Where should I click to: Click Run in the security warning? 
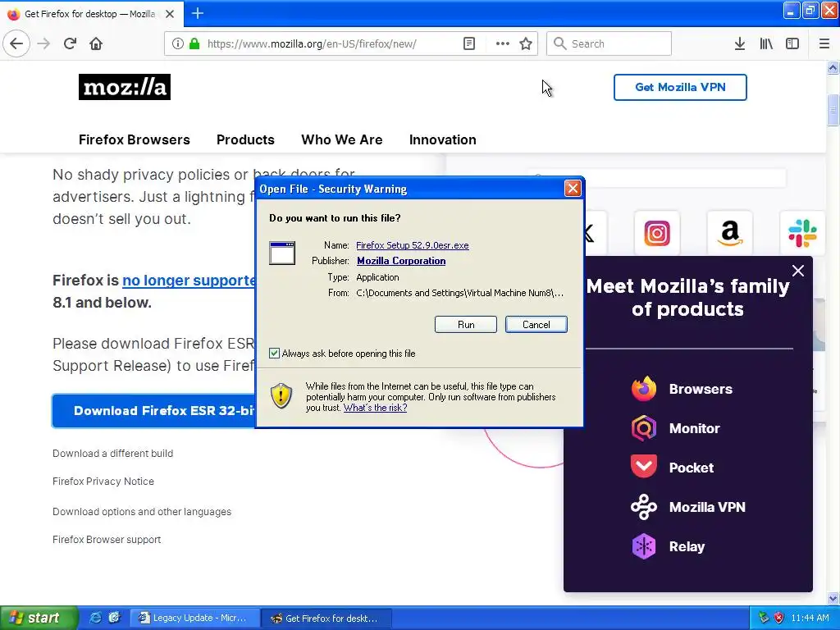(x=466, y=325)
